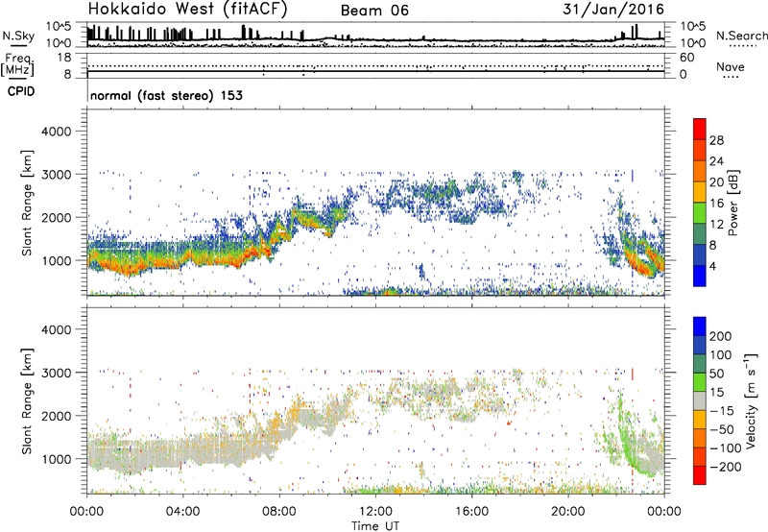Click the left '10^5' sky noise axis value
The height and width of the screenshot is (532, 768).
(x=59, y=27)
